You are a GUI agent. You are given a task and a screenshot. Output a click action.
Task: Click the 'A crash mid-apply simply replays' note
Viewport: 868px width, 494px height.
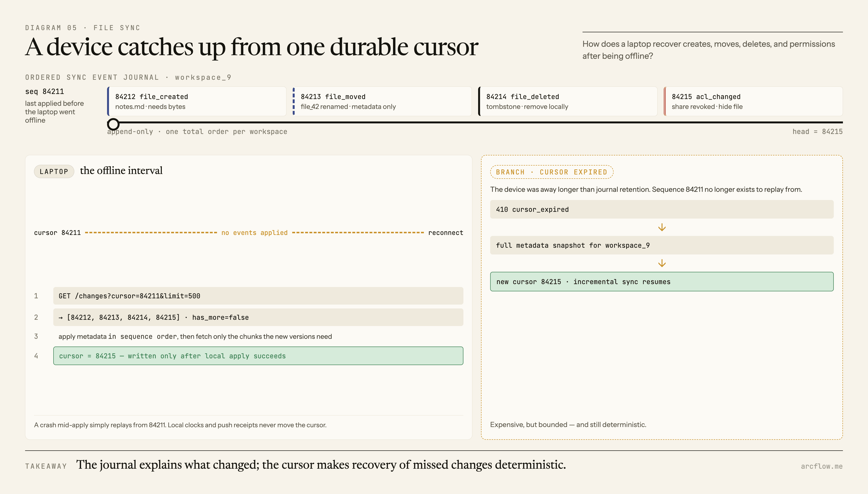pyautogui.click(x=180, y=425)
